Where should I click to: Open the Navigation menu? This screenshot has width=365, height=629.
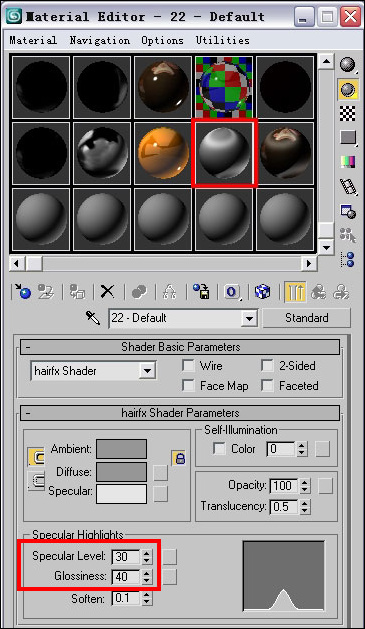tap(100, 41)
